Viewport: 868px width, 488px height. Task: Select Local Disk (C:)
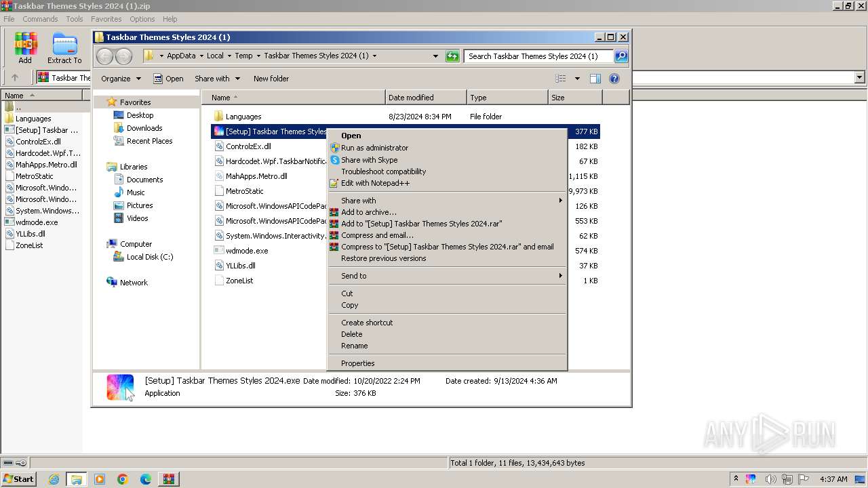point(149,257)
